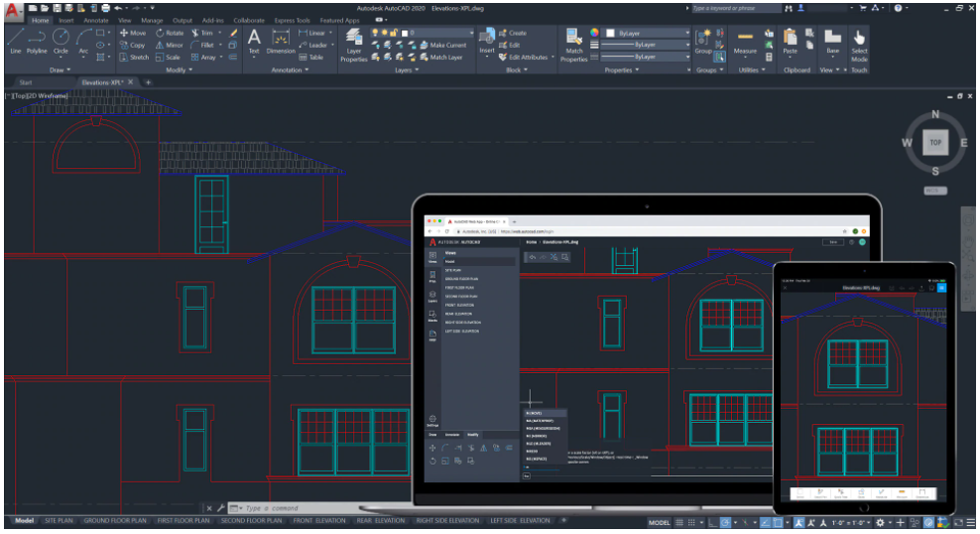Click the Group tool
Screen dimensions: 980x534
coord(703,42)
